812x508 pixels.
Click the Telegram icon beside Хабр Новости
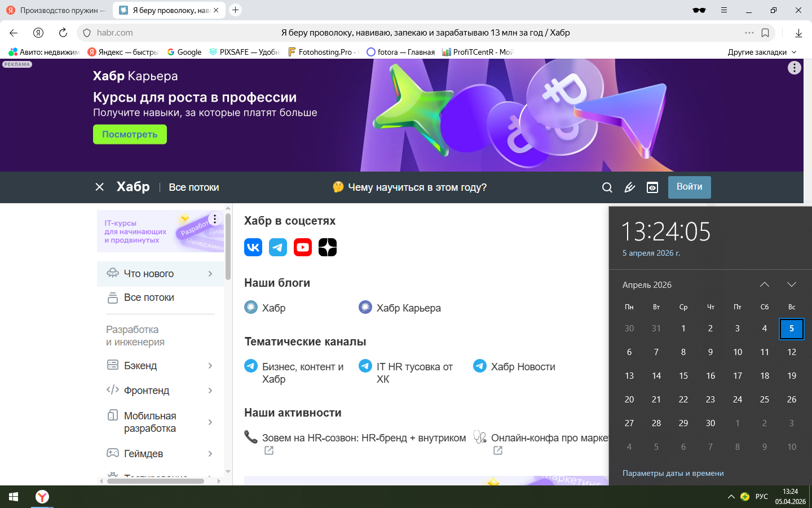tap(480, 366)
